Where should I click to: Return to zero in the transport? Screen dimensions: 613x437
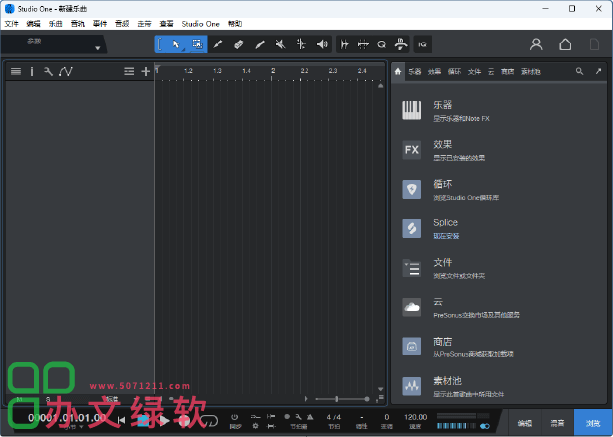(122, 420)
